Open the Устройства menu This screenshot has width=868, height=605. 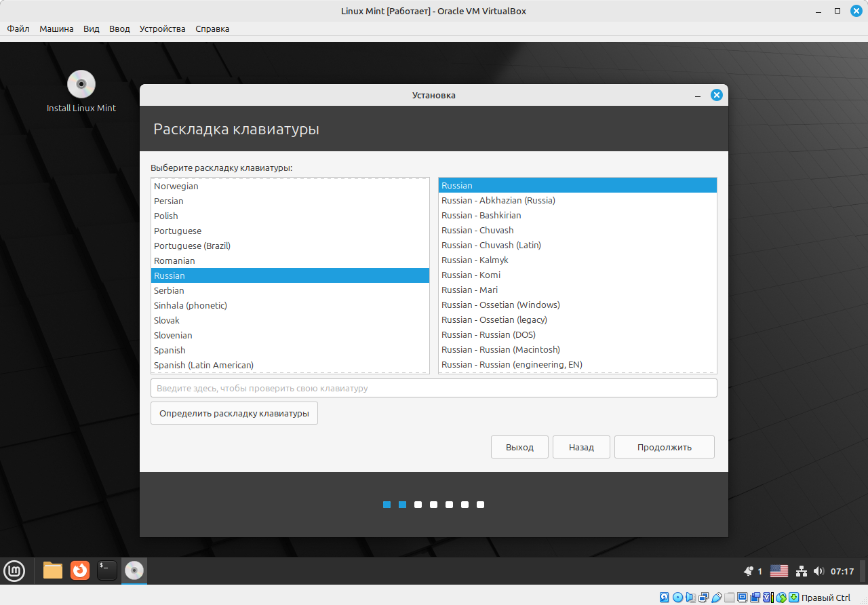(x=163, y=29)
